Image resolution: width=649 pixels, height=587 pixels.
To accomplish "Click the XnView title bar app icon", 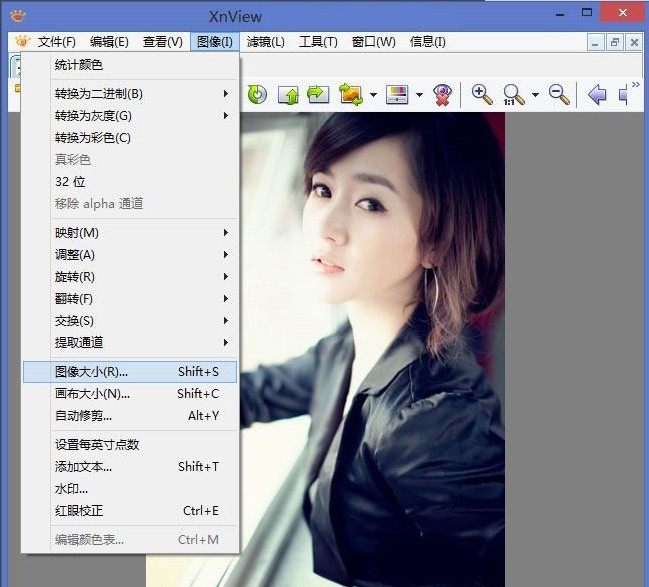I will pos(18,16).
